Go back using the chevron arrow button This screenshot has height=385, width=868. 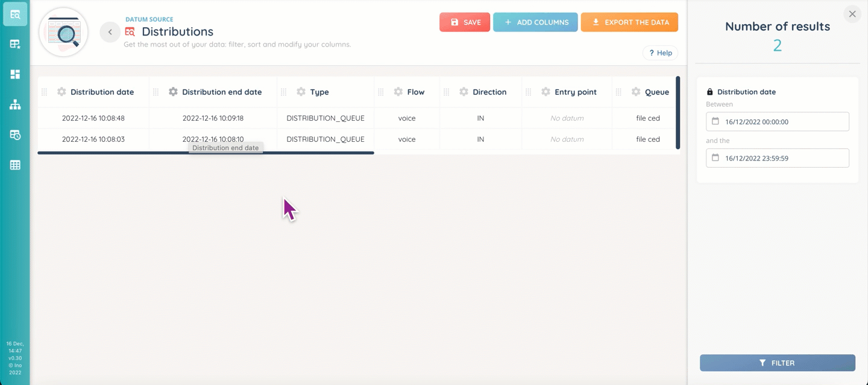(110, 32)
